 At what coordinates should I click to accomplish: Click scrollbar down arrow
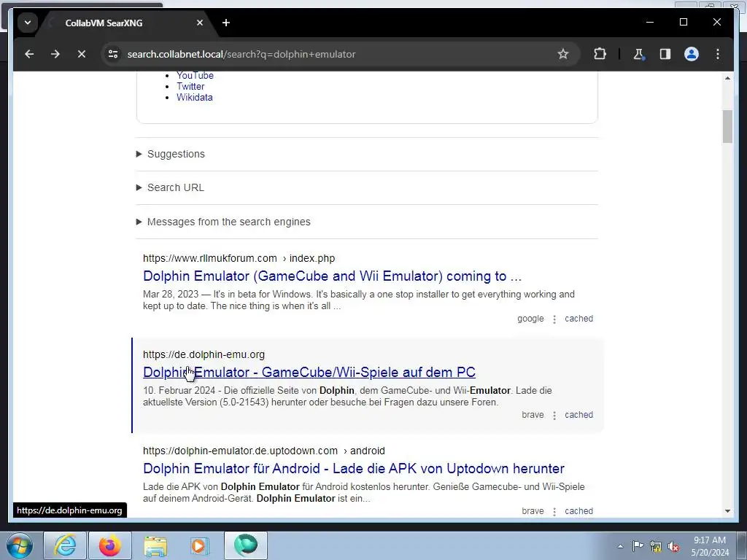coord(727,511)
